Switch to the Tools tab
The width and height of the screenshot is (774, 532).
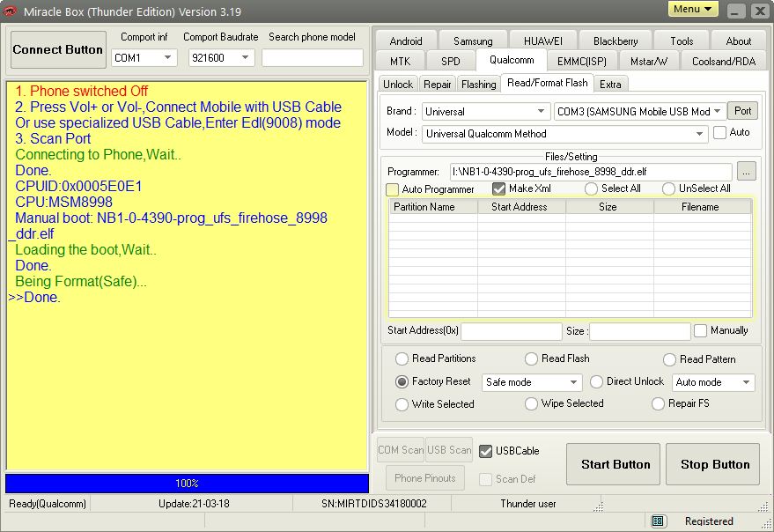coord(682,41)
